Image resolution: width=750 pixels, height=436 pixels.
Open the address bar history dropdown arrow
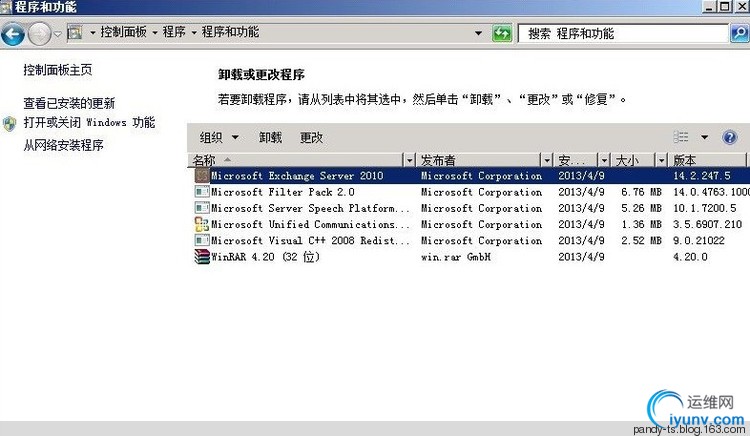pyautogui.click(x=478, y=33)
